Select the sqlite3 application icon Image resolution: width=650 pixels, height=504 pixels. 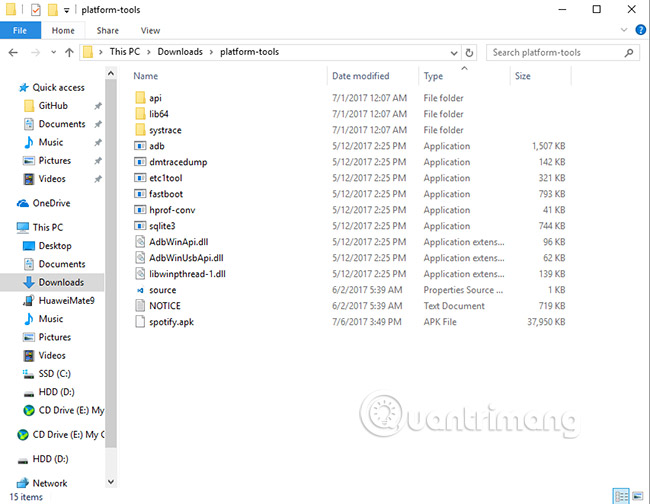point(140,226)
